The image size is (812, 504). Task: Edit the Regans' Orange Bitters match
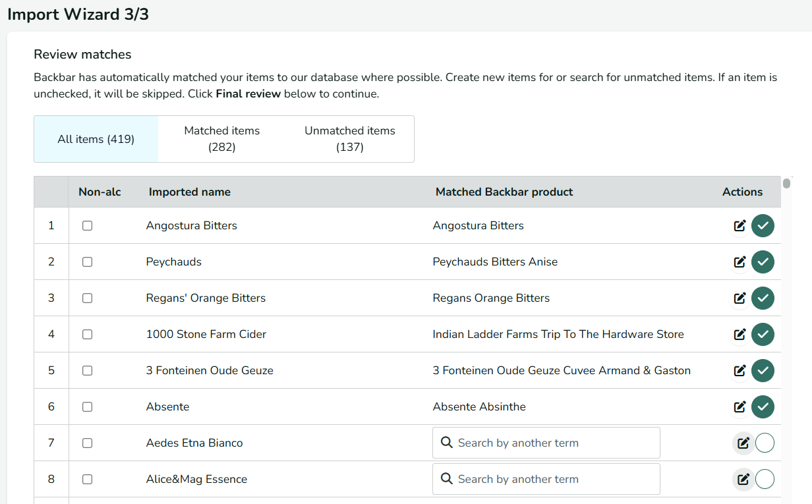pos(739,298)
